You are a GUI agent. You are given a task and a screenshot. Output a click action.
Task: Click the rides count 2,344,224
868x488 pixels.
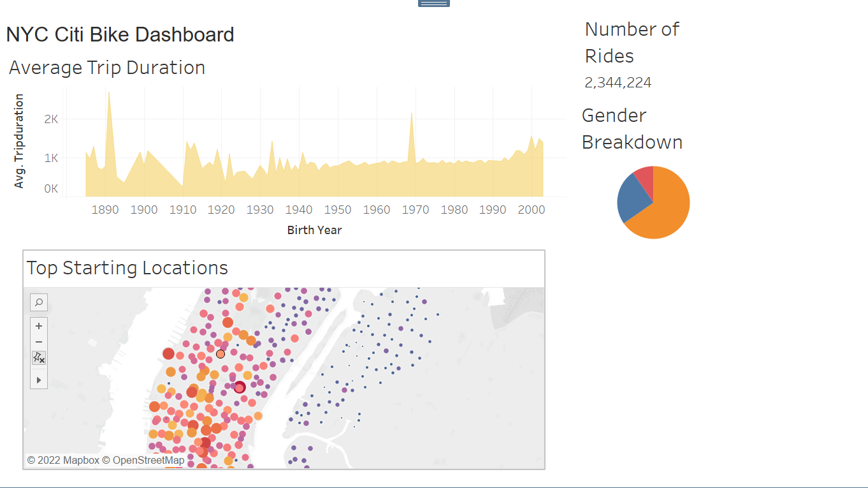[618, 82]
